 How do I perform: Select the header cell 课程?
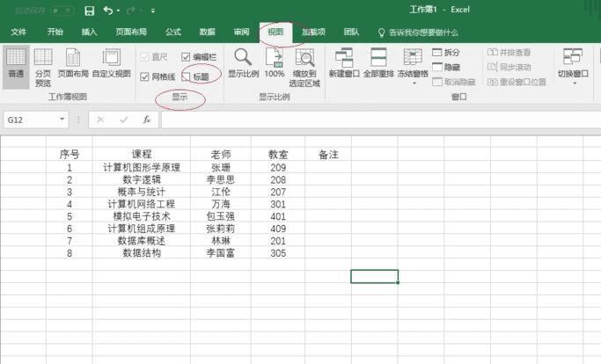[142, 155]
